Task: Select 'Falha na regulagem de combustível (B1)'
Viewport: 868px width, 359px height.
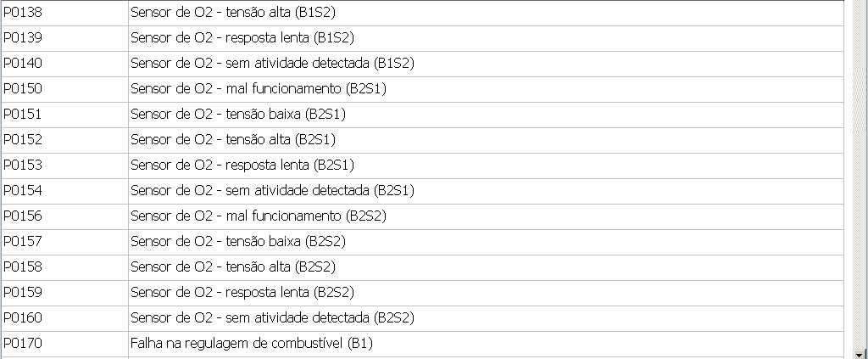Action: coord(252,343)
